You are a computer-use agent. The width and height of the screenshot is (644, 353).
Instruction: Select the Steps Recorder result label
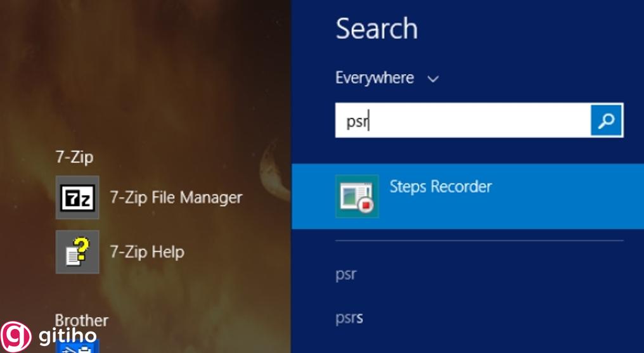pyautogui.click(x=441, y=187)
